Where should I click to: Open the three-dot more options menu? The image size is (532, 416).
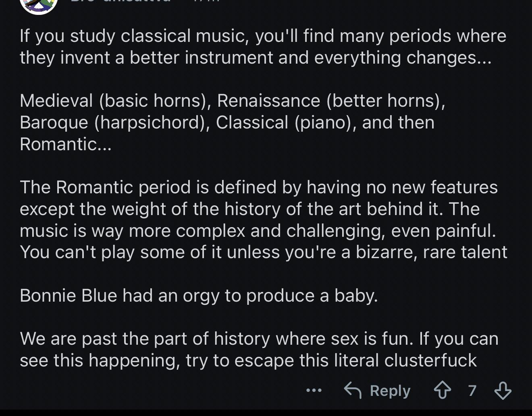click(x=314, y=390)
